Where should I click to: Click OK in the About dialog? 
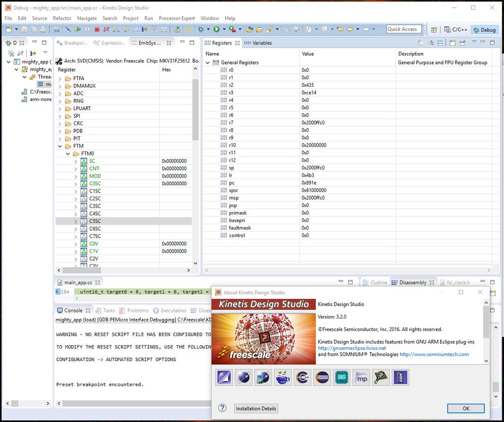coord(466,408)
